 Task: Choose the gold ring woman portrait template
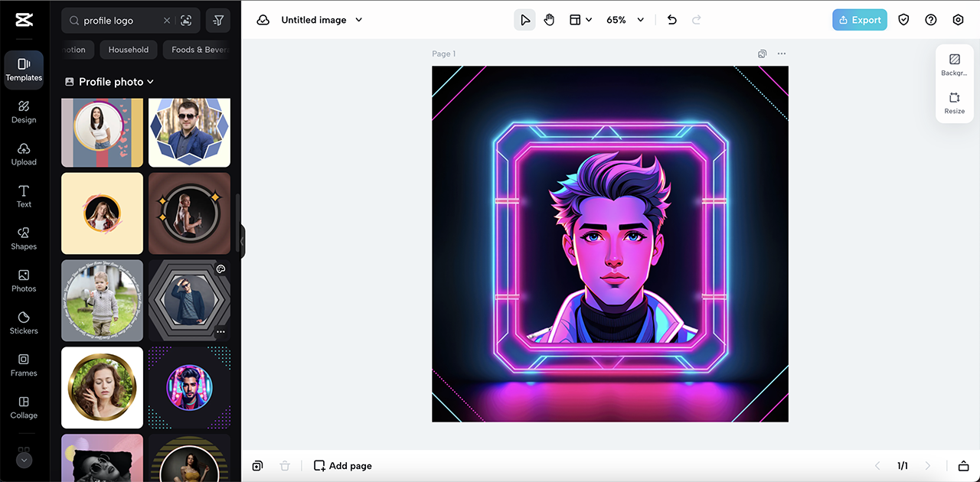[x=102, y=388]
